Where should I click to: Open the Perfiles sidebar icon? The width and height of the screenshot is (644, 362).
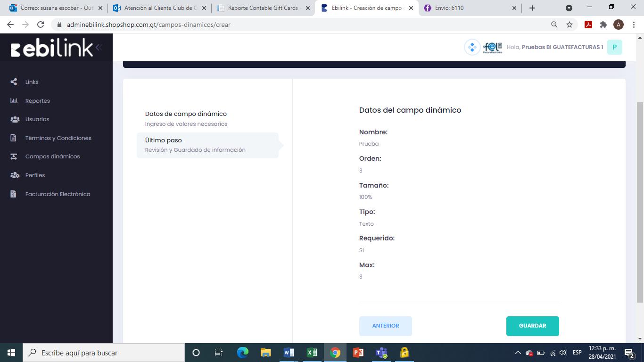coord(15,175)
